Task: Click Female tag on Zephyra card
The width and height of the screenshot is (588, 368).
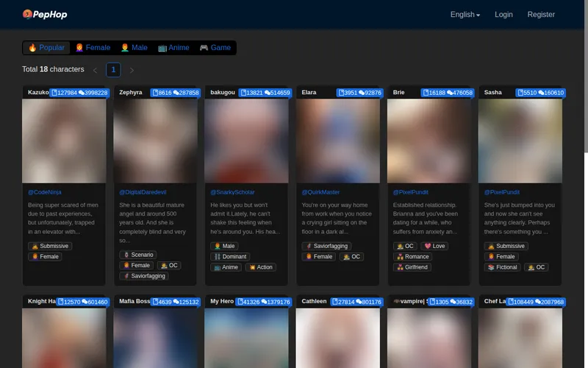Action: [x=137, y=265]
